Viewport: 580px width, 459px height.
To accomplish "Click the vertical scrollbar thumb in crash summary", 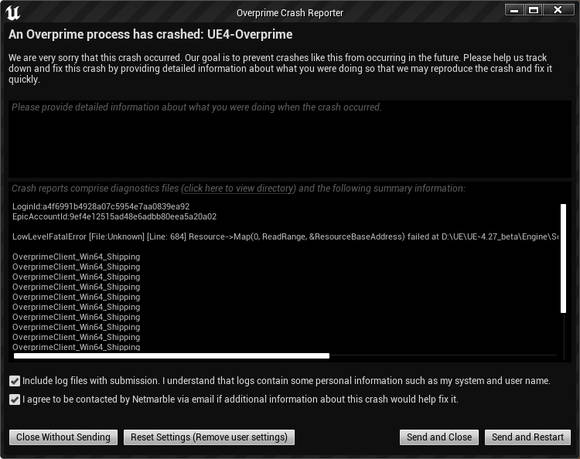I will click(563, 258).
